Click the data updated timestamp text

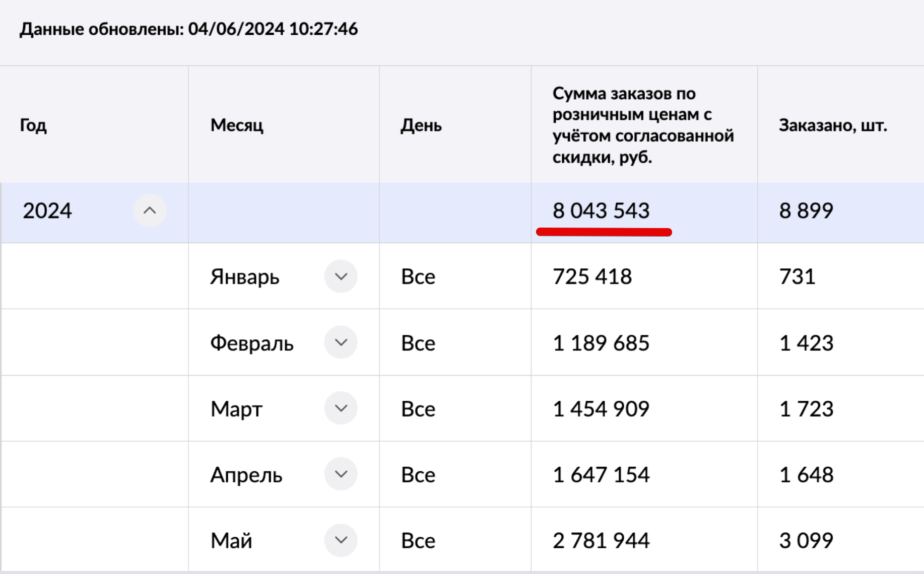(x=188, y=29)
